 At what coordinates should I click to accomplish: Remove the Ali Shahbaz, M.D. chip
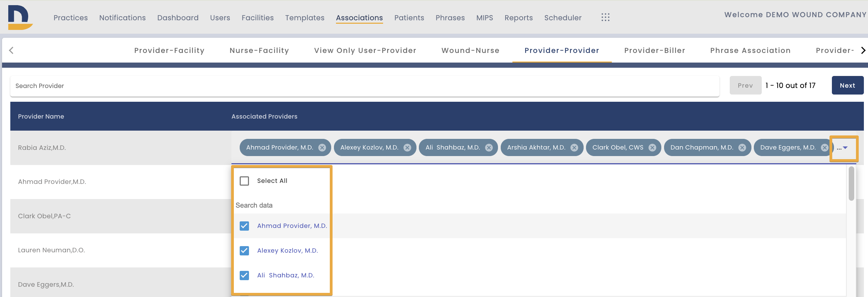pos(489,147)
